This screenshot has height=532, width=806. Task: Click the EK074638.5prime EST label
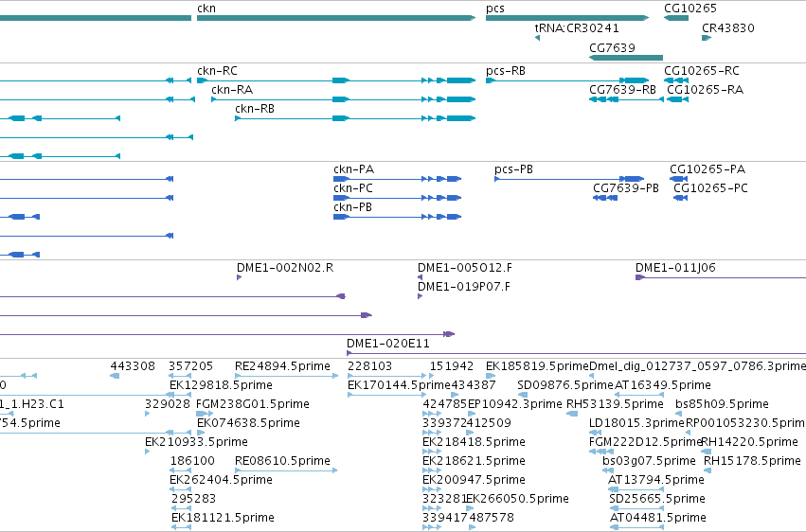248,424
